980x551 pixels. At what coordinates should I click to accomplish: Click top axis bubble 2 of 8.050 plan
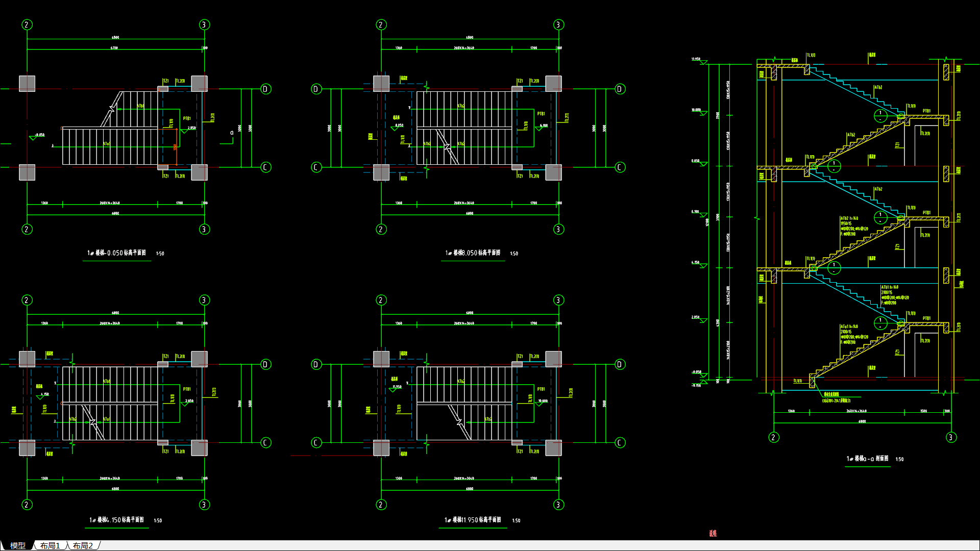pos(381,24)
